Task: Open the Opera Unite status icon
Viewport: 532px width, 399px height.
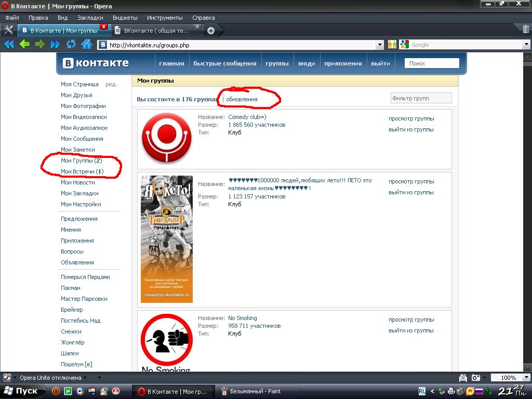Action: pos(7,377)
